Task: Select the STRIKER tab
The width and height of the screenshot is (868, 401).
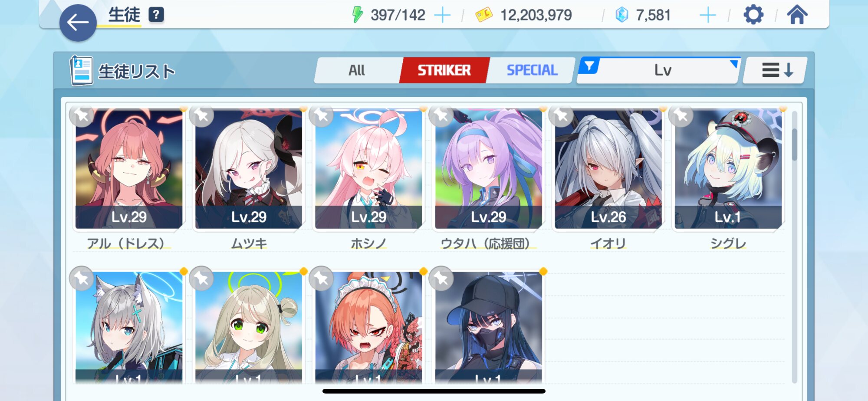Action: tap(444, 70)
